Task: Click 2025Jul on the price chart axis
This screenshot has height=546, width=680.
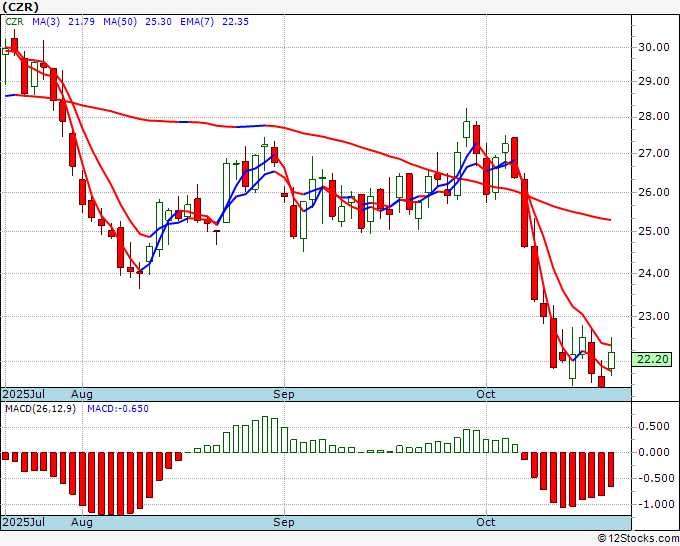Action: pyautogui.click(x=24, y=394)
